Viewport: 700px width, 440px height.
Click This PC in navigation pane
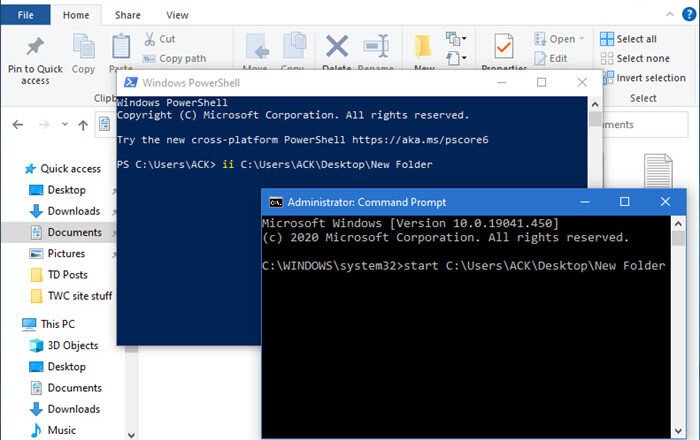click(49, 324)
